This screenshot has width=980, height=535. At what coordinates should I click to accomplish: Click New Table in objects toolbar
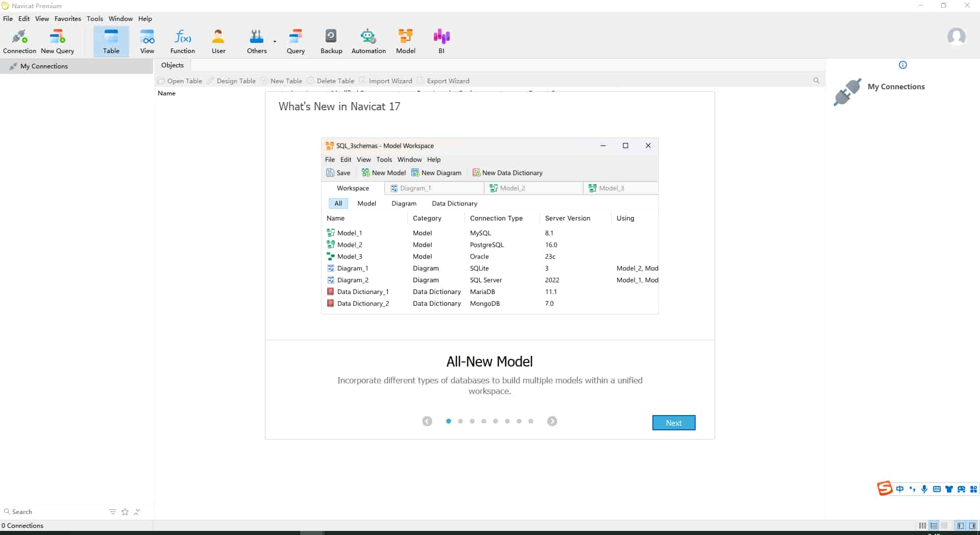(281, 81)
